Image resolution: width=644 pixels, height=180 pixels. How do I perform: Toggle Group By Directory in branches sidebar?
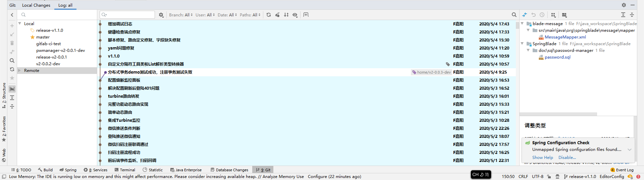pos(12,89)
